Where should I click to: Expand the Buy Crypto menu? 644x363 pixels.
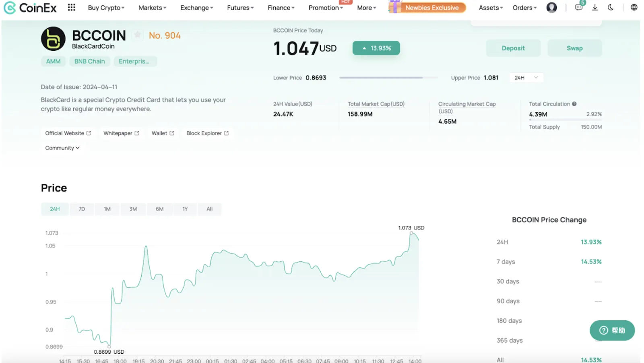pyautogui.click(x=106, y=8)
